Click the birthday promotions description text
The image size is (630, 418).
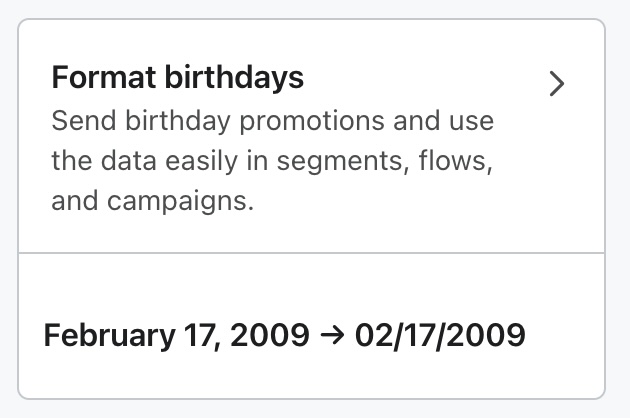coord(272,161)
